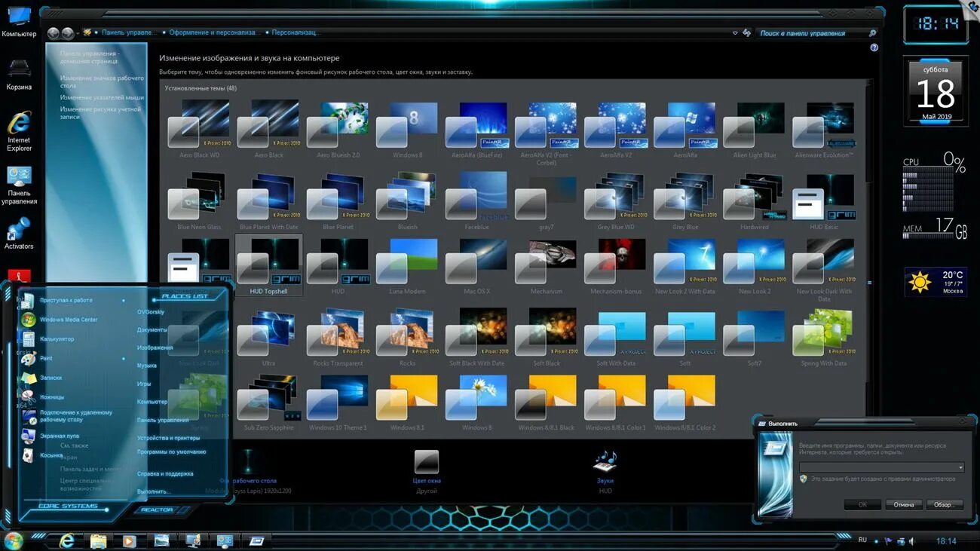980x551 pixels.
Task: Go back with the navigation arrow
Action: click(53, 33)
